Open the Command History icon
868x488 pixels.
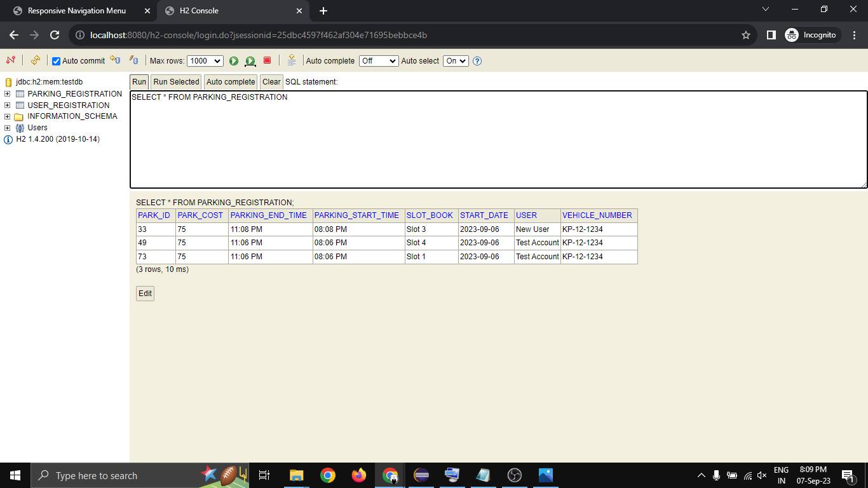pos(292,60)
